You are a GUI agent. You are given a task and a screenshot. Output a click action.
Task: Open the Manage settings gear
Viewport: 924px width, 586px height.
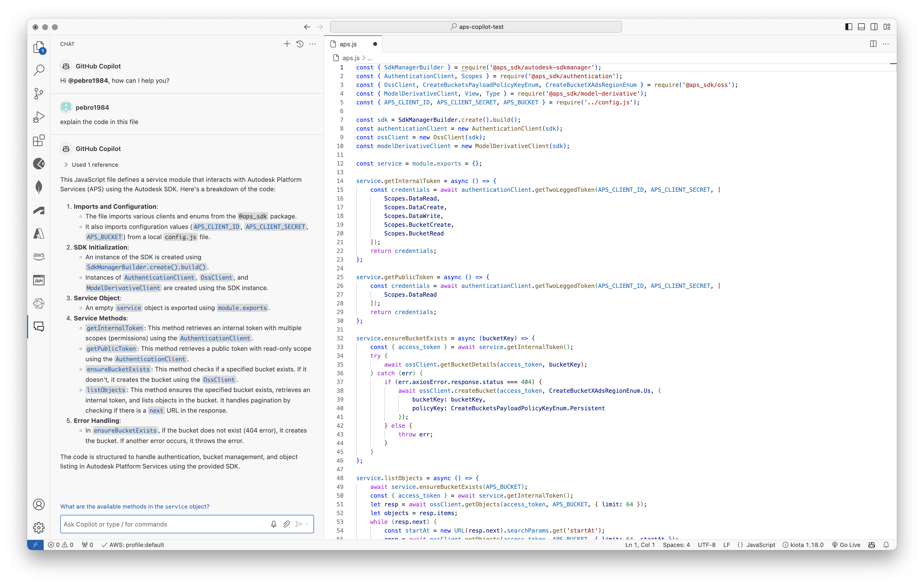pos(39,528)
